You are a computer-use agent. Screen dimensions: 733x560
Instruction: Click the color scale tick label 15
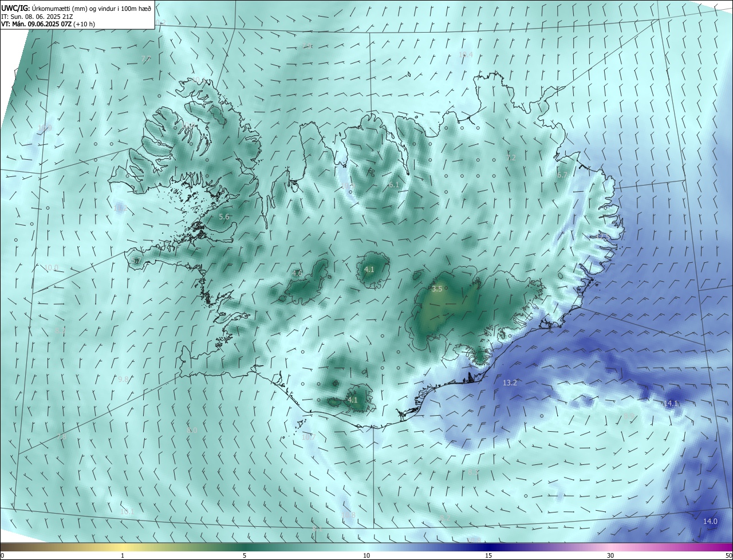(488, 555)
